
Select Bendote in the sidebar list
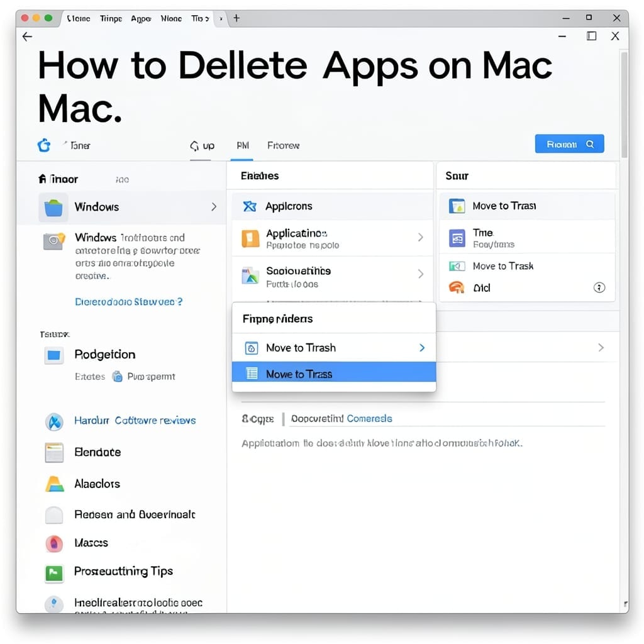(x=97, y=452)
